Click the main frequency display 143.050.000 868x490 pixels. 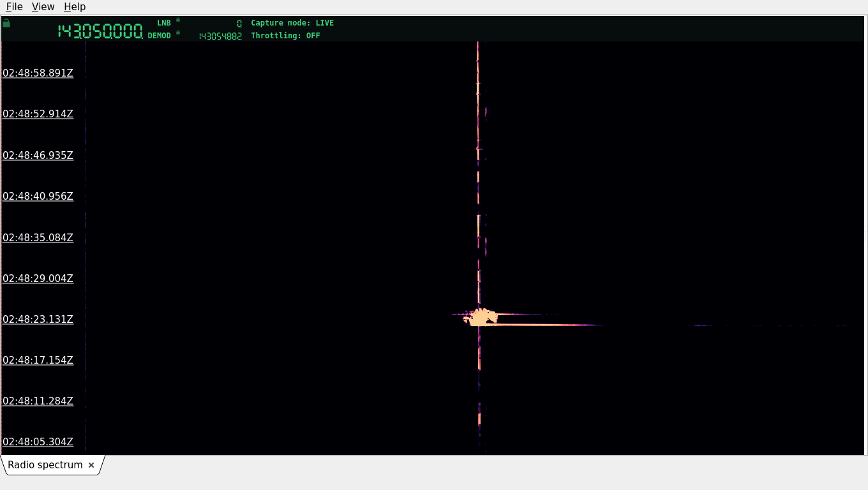100,31
